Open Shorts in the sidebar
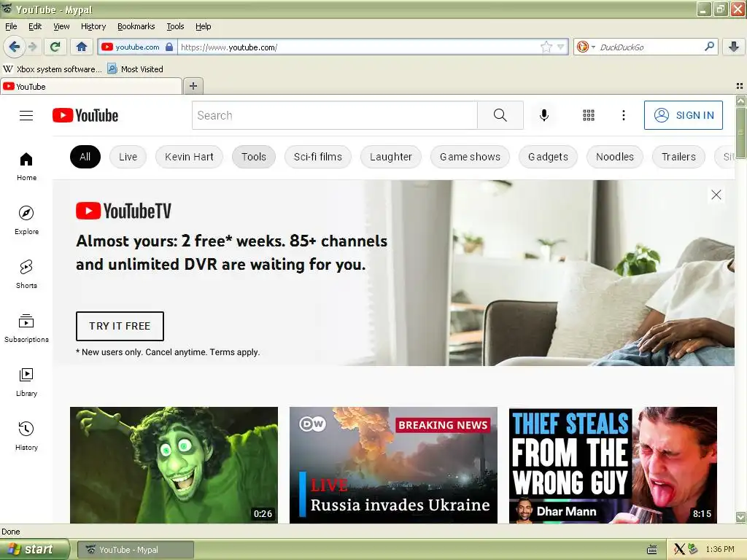Screen dimensions: 747x560 point(27,274)
